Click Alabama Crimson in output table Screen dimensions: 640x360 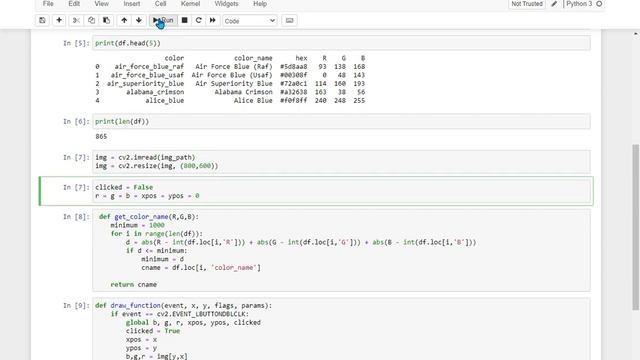(243, 92)
